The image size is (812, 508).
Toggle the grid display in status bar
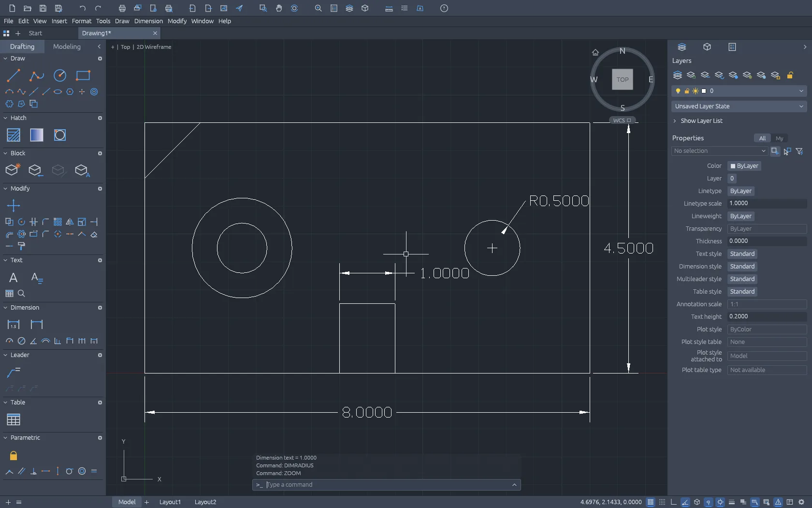coord(651,502)
